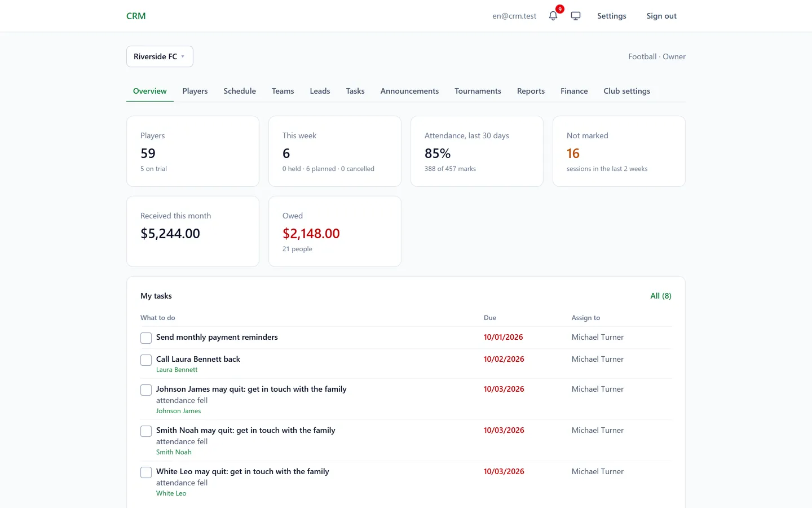The height and width of the screenshot is (508, 812).
Task: Switch to the Announcements tab
Action: tap(409, 91)
